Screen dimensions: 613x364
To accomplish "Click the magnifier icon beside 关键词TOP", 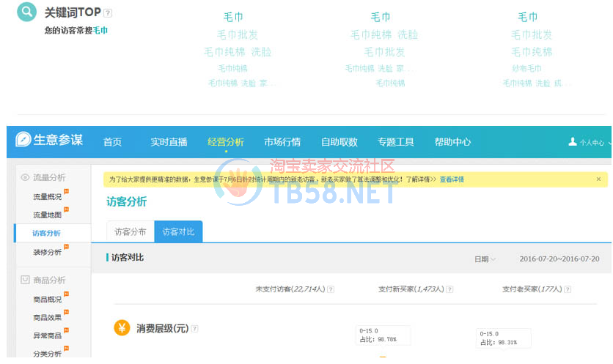I will point(26,12).
